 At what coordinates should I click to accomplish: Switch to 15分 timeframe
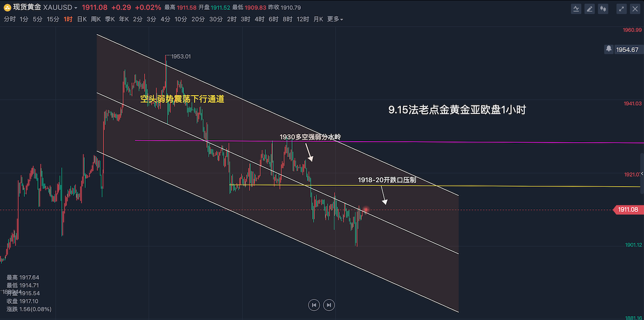point(53,19)
